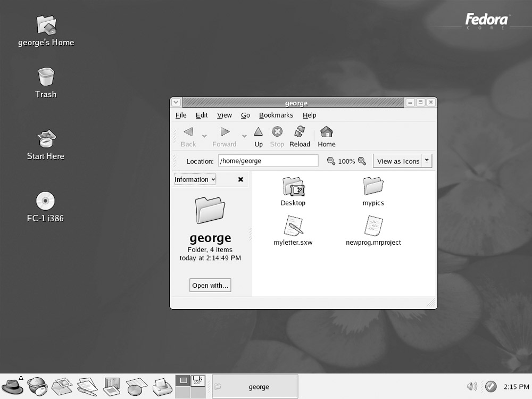Image resolution: width=532 pixels, height=399 pixels.
Task: Open the Bookmarks menu
Action: pos(276,115)
